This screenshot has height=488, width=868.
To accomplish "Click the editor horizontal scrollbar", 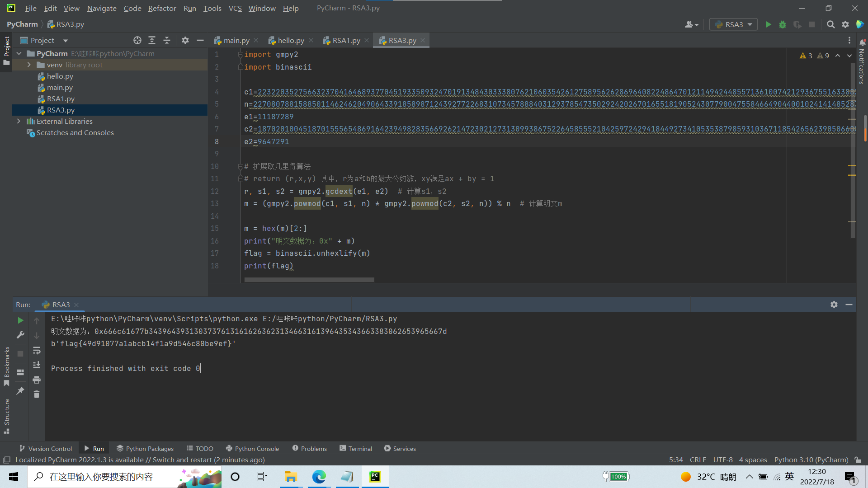I will (x=309, y=280).
